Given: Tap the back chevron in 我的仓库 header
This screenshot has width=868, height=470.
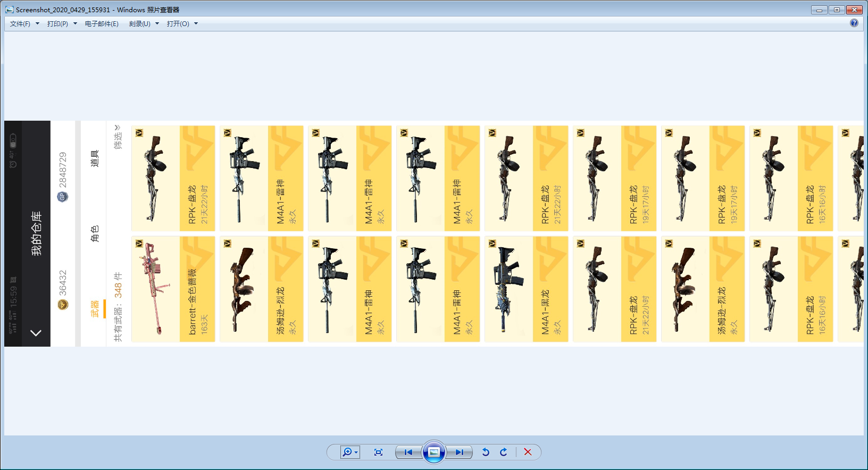Looking at the screenshot, I should (x=36, y=333).
